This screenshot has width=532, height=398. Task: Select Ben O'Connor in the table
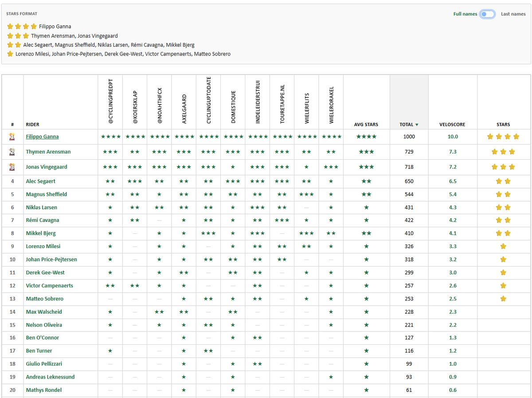42,338
